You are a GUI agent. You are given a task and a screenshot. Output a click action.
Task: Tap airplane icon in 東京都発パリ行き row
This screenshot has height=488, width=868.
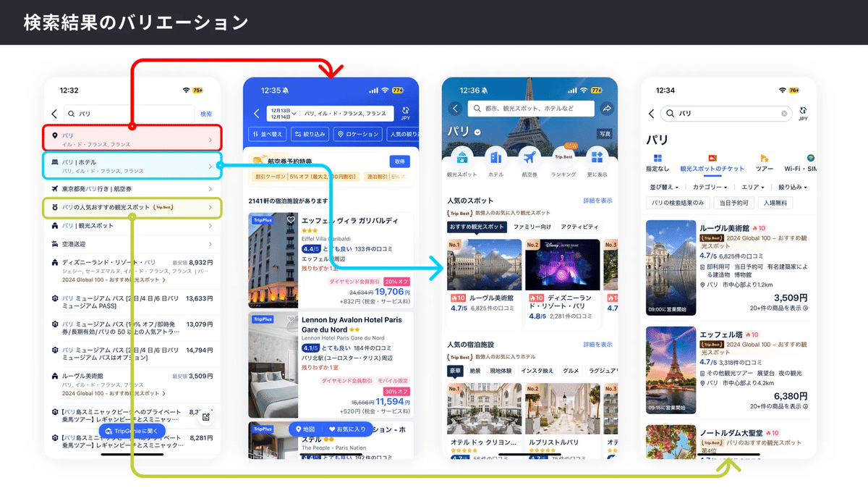[55, 188]
